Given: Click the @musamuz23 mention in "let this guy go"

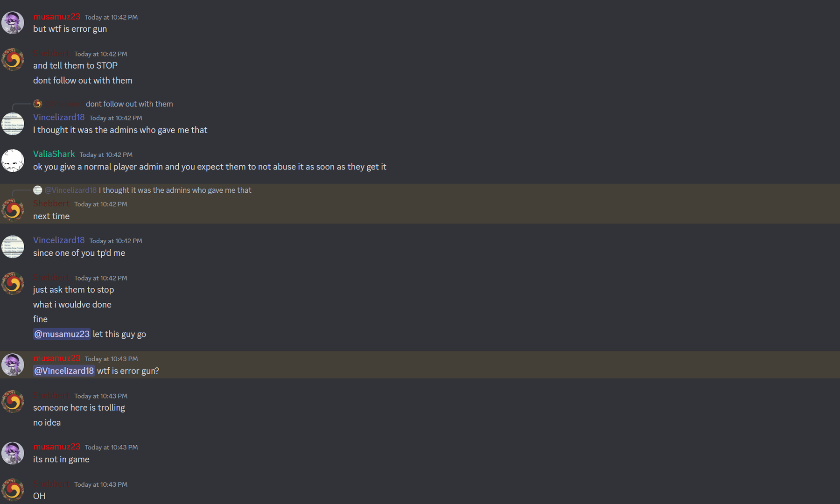Looking at the screenshot, I should tap(62, 334).
